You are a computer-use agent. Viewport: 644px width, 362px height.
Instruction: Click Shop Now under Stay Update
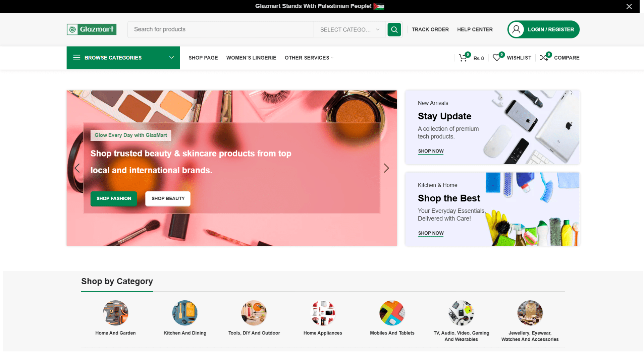point(431,151)
